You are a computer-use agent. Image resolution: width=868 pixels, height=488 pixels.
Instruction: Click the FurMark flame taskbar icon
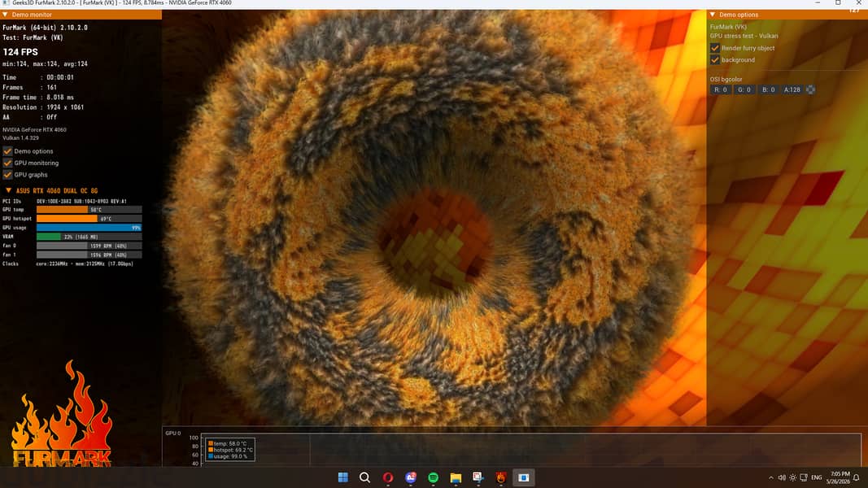pyautogui.click(x=501, y=477)
